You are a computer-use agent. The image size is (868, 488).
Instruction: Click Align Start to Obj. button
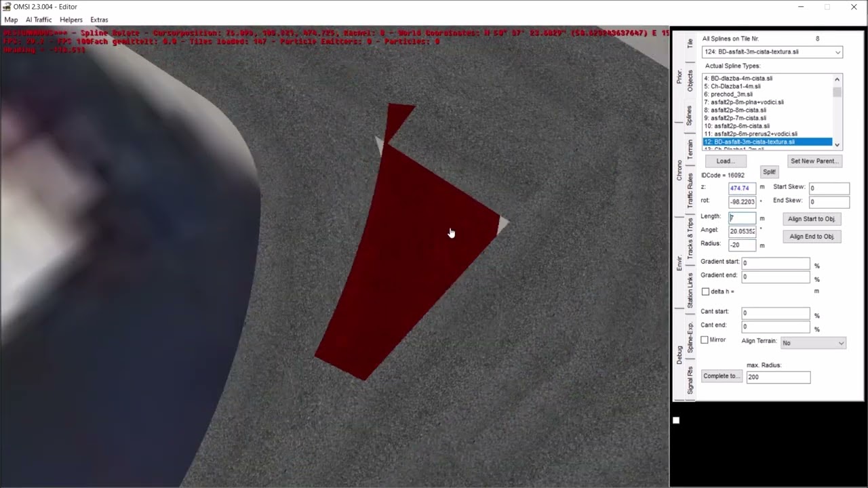click(x=812, y=219)
